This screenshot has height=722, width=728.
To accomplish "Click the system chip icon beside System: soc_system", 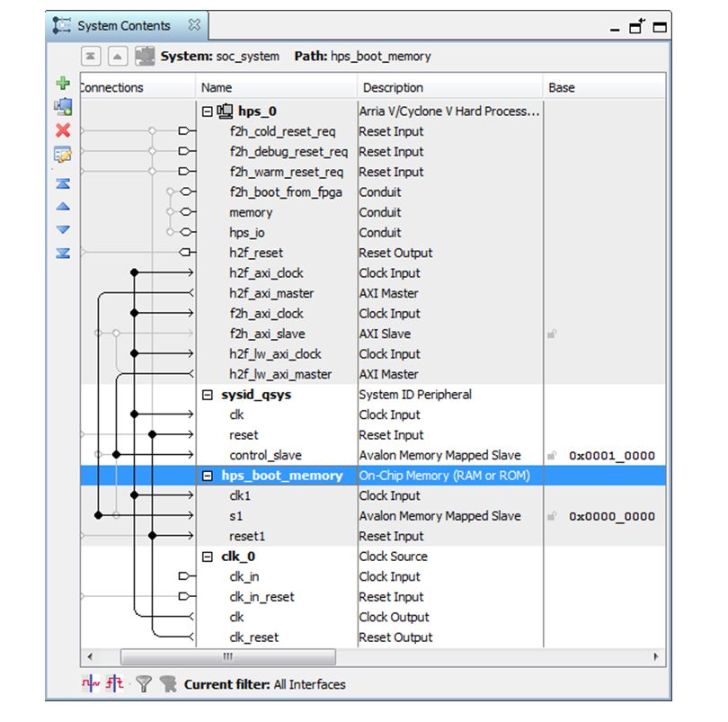I will [145, 57].
